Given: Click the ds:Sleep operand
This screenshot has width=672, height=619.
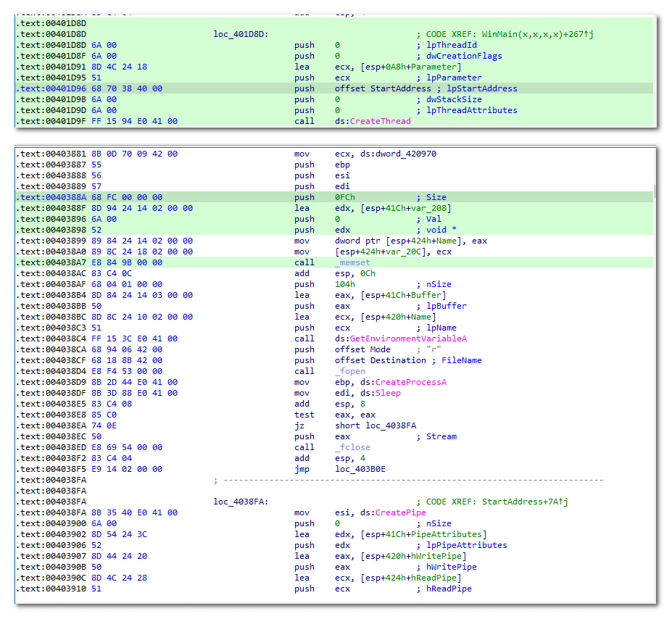Looking at the screenshot, I should click(380, 394).
